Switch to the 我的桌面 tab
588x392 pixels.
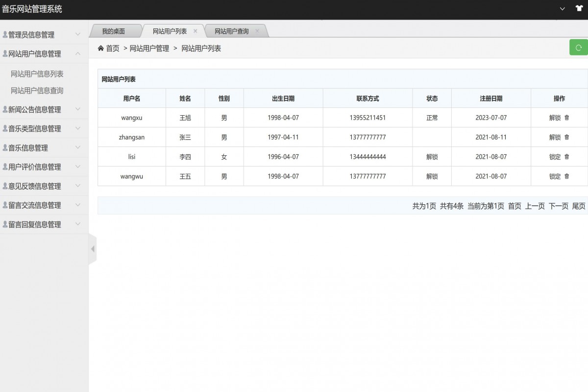[x=114, y=30]
